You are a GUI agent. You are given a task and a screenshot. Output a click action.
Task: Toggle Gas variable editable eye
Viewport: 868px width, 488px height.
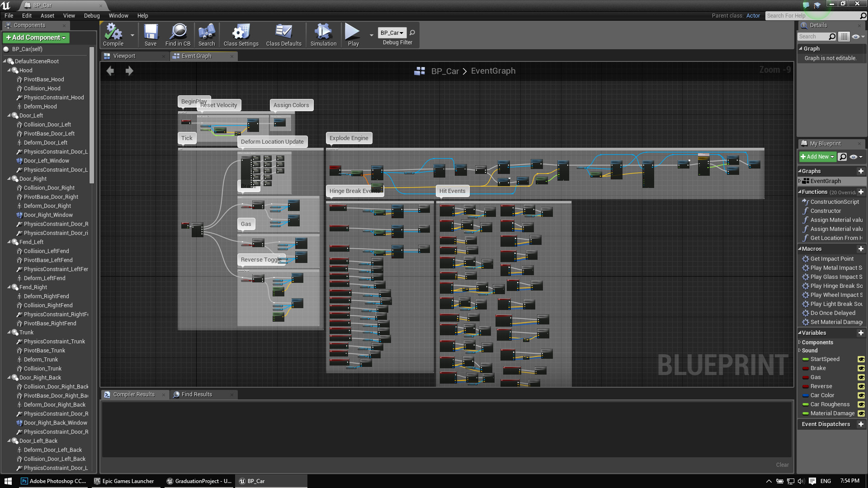pyautogui.click(x=861, y=377)
